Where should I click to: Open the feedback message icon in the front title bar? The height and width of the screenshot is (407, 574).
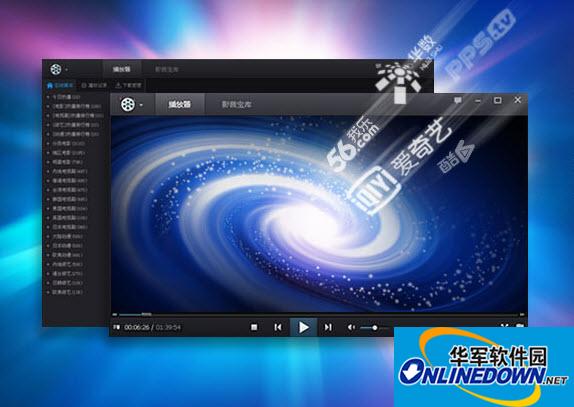point(458,100)
